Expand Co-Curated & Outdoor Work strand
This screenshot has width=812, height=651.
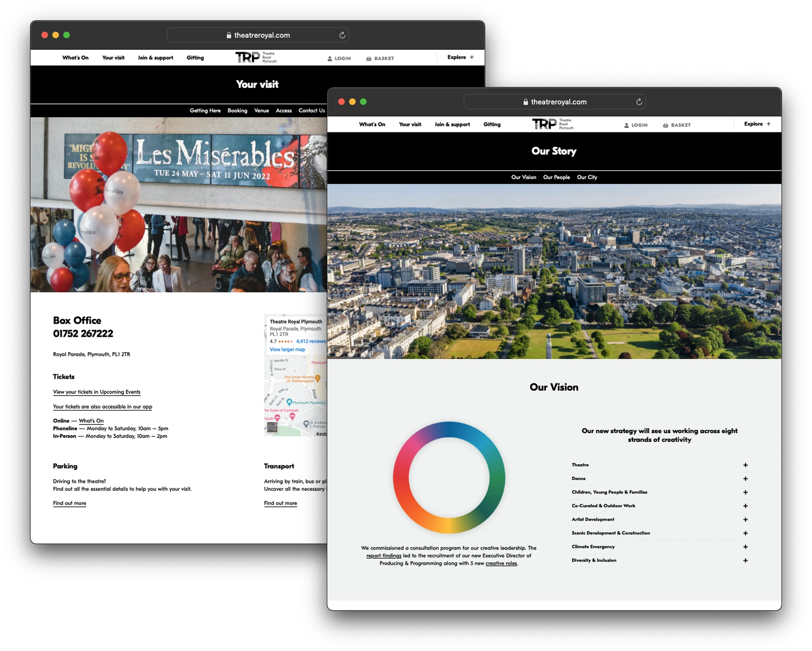click(659, 505)
